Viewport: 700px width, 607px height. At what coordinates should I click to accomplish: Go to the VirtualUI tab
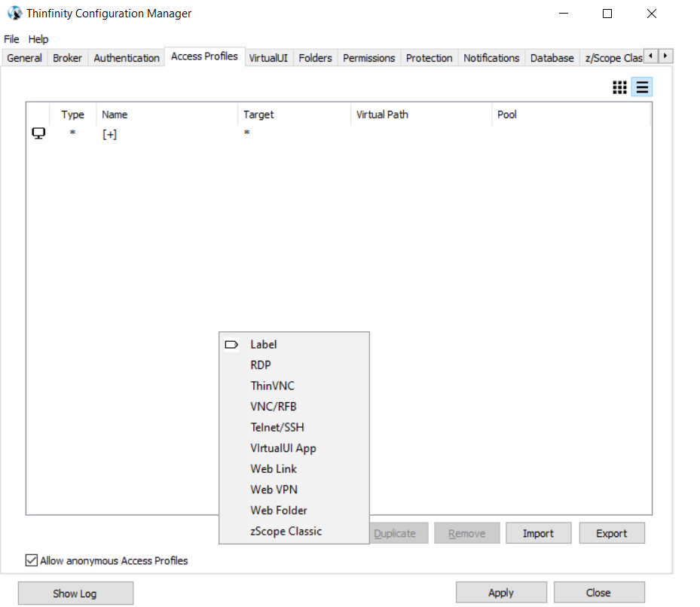tap(268, 58)
